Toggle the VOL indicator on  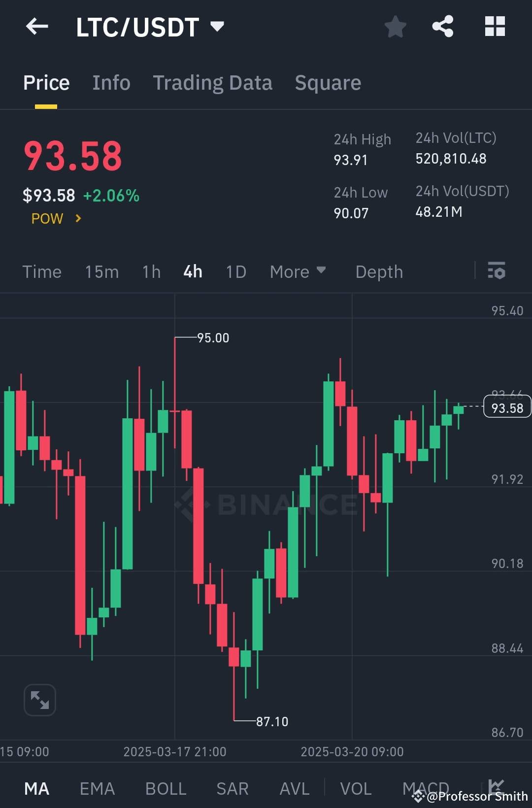357,788
